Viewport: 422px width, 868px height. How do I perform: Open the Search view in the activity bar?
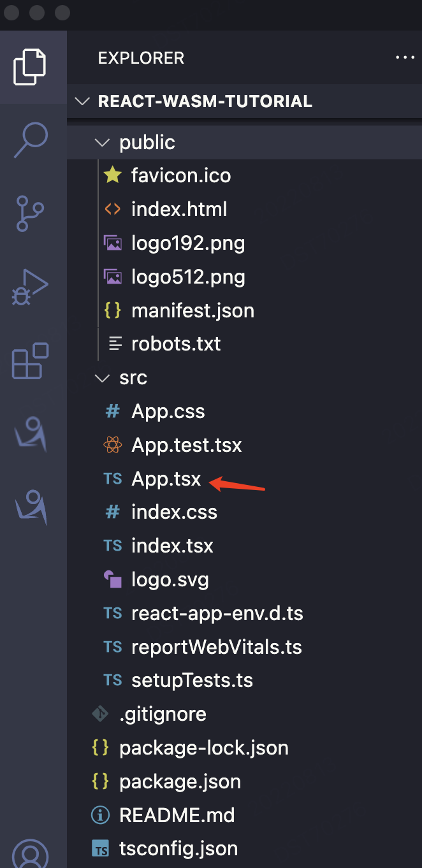[x=29, y=140]
